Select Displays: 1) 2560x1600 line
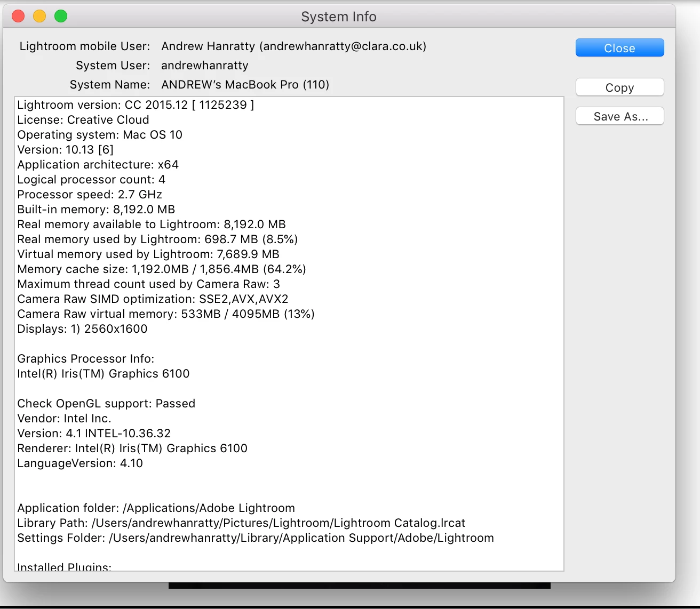 pyautogui.click(x=82, y=328)
